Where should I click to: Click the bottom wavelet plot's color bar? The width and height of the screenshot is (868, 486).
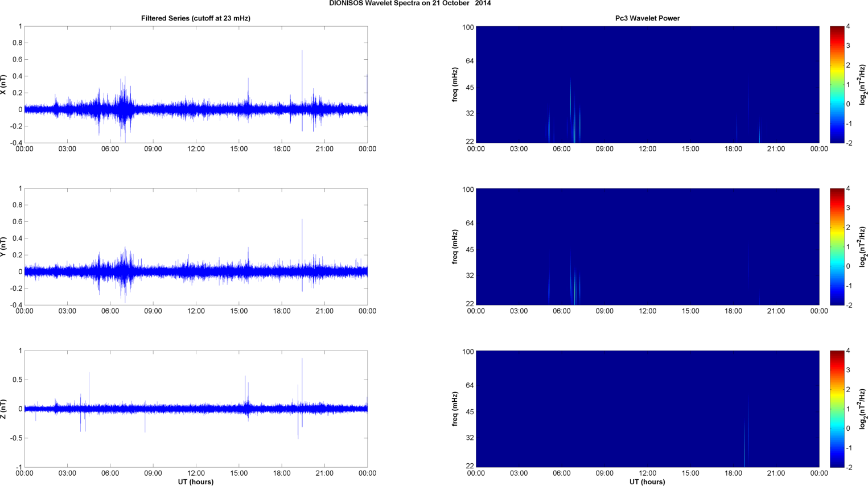837,409
